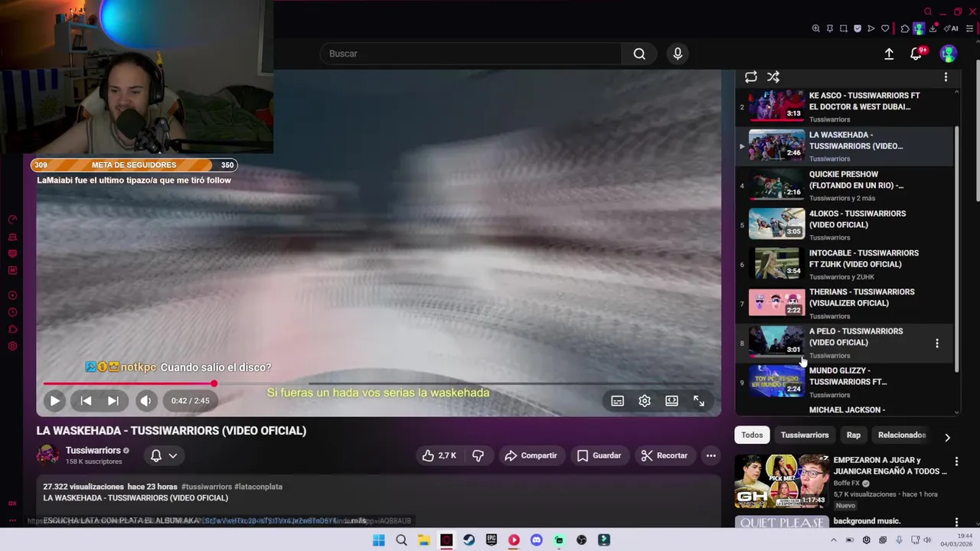Open Tussiwarriors channel avatar
The width and height of the screenshot is (980, 551).
click(x=48, y=455)
